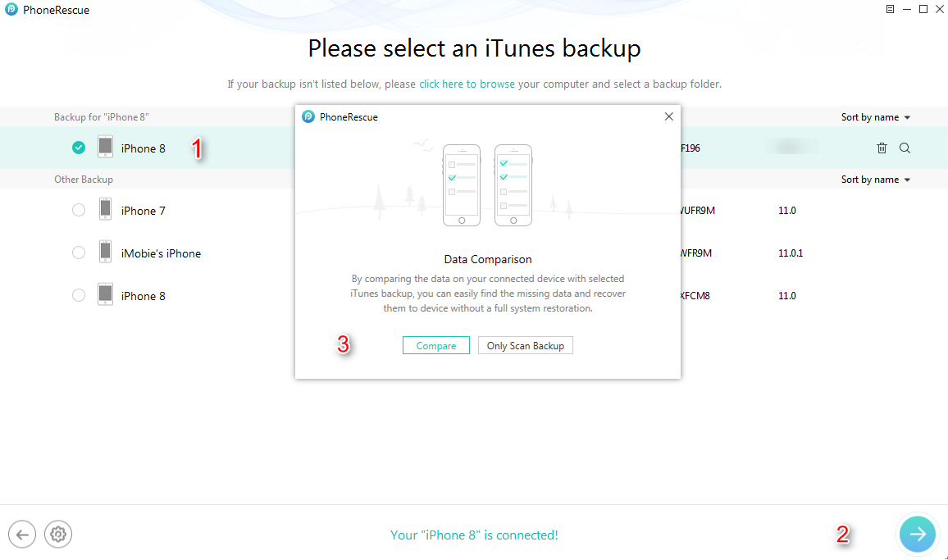Screen dimensions: 948x560
Task: Click version 11.0 in iPhone 7 row
Action: point(786,211)
